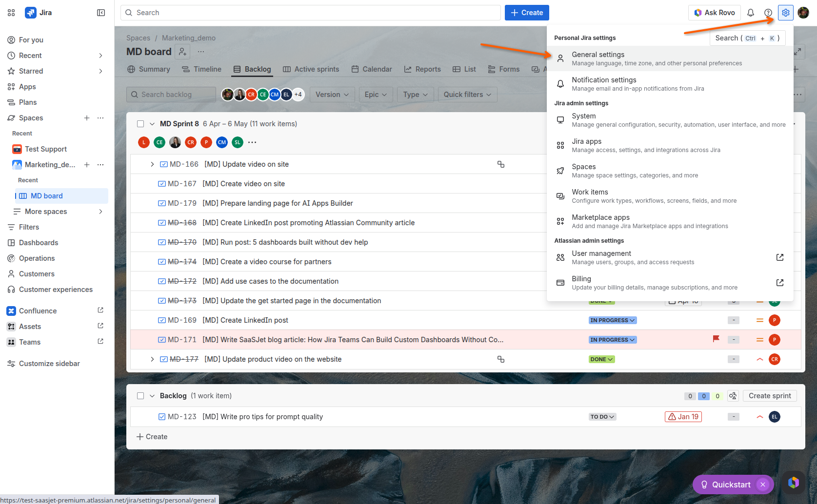Expand the Starred sidebar chevron
The width and height of the screenshot is (817, 504).
tap(100, 71)
